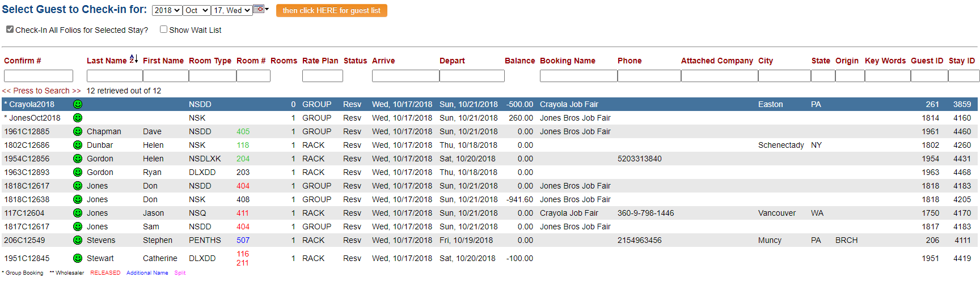The width and height of the screenshot is (980, 282).
Task: Toggle Check-In All Folios for Selected Stay
Action: (10, 29)
